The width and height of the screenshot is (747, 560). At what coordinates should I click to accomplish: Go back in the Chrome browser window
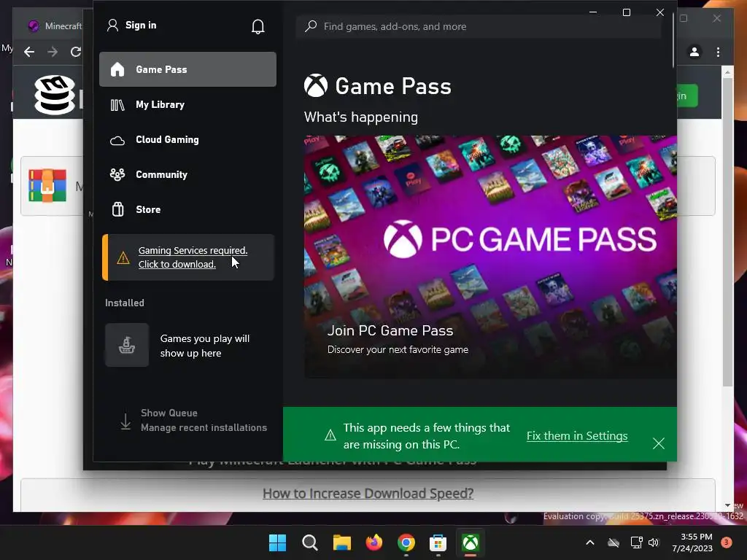[x=29, y=52]
